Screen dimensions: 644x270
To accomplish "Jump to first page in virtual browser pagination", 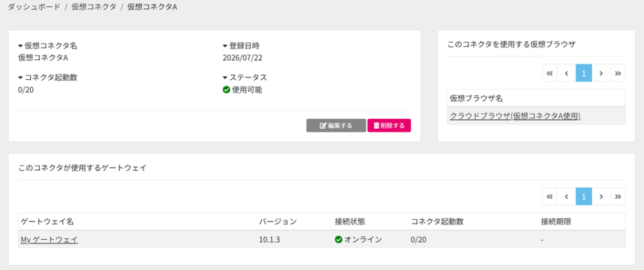I will [x=550, y=73].
